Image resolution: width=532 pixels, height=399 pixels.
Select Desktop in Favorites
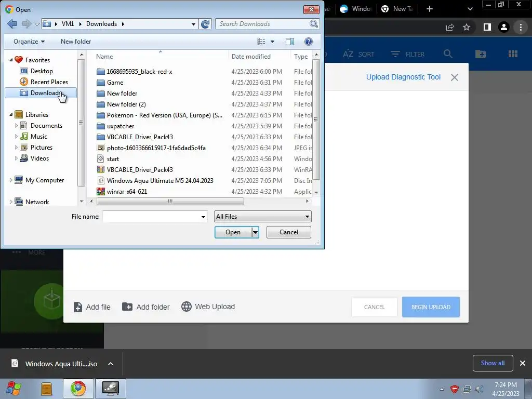click(x=42, y=71)
